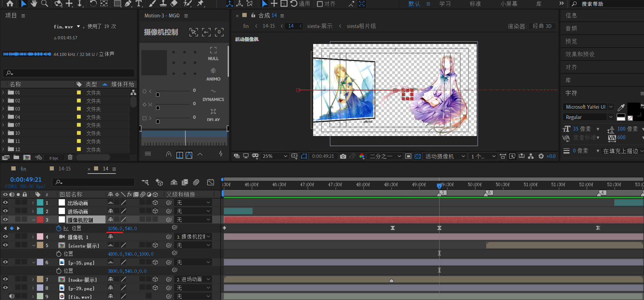Click the project panel search field

point(69,73)
